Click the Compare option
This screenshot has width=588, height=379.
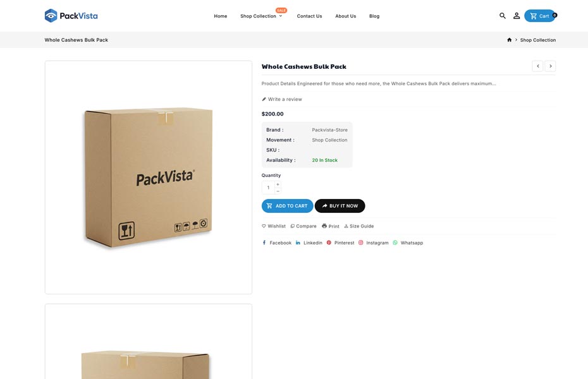point(303,226)
